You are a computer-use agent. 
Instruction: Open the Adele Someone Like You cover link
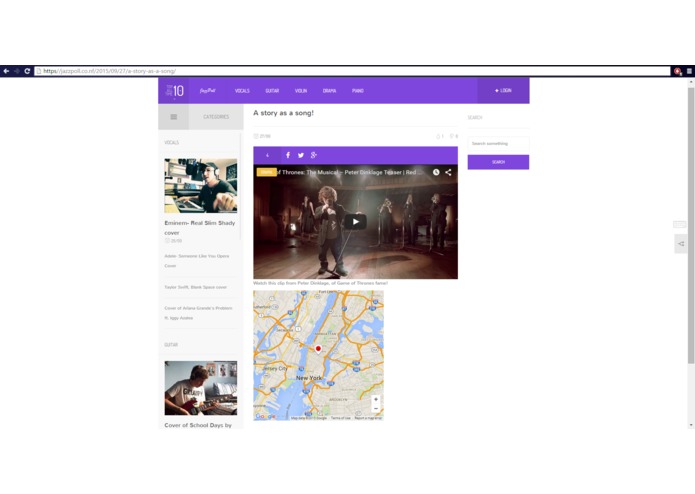197,261
